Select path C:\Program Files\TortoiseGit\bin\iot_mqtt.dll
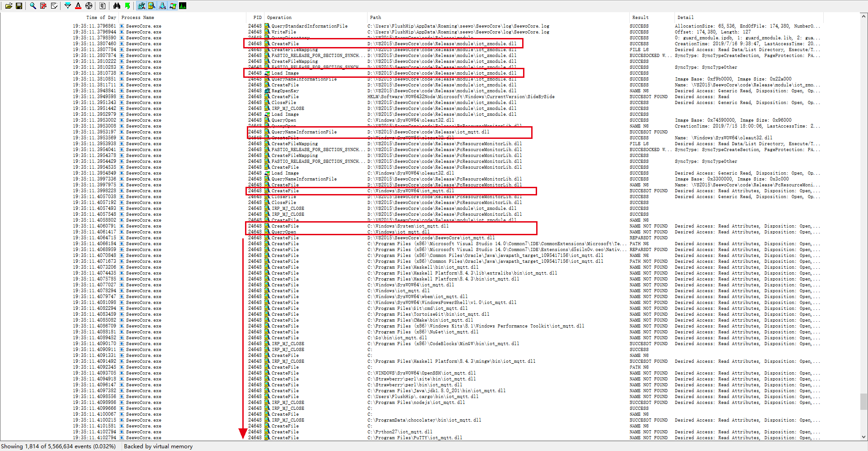This screenshot has height=451, width=868. 428,314
